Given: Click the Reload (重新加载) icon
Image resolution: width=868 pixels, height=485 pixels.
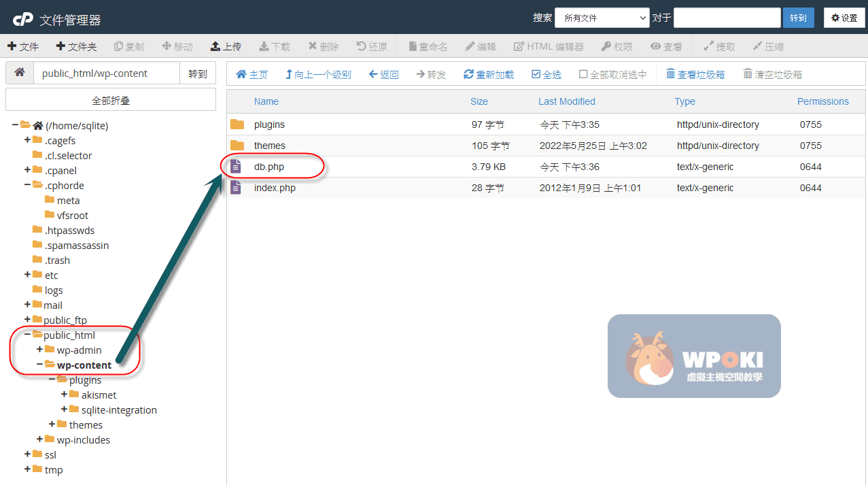Looking at the screenshot, I should click(x=468, y=74).
